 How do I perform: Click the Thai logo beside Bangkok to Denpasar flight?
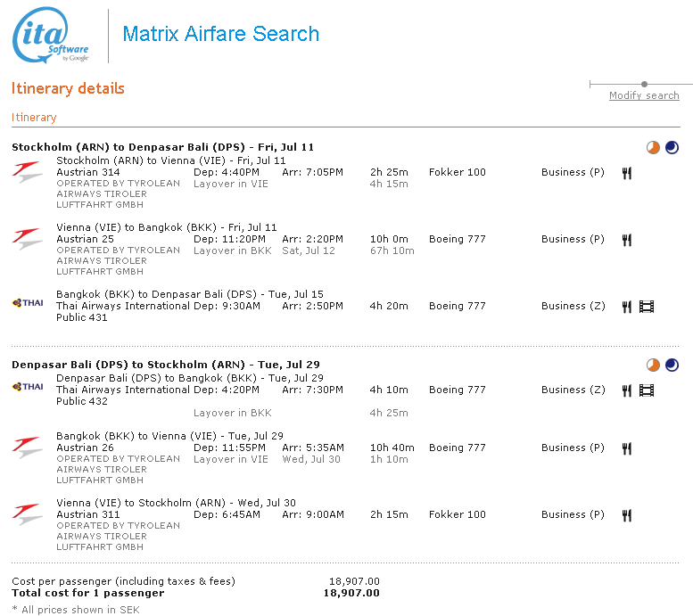[27, 303]
